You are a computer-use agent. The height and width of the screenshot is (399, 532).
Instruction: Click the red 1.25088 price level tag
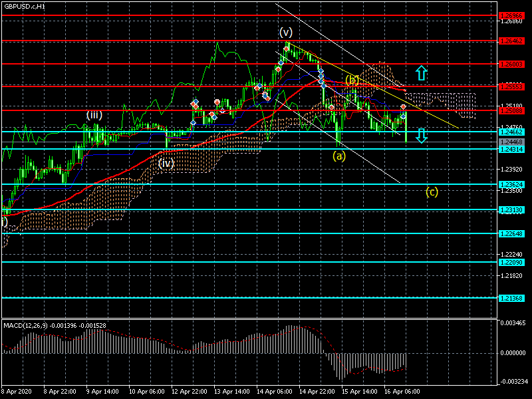tap(511, 110)
